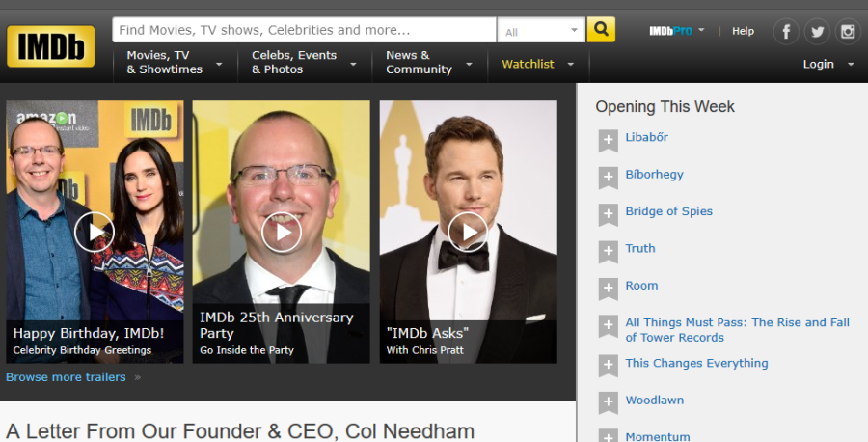Toggle watchlist ribbon next to Truth
868x442 pixels.
tap(608, 251)
